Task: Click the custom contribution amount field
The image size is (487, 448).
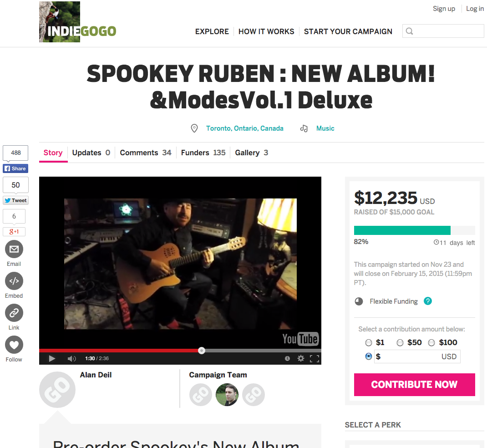Action: pyautogui.click(x=417, y=356)
